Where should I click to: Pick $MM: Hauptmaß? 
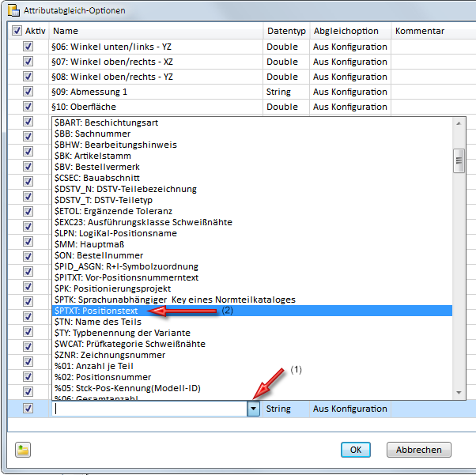point(252,244)
